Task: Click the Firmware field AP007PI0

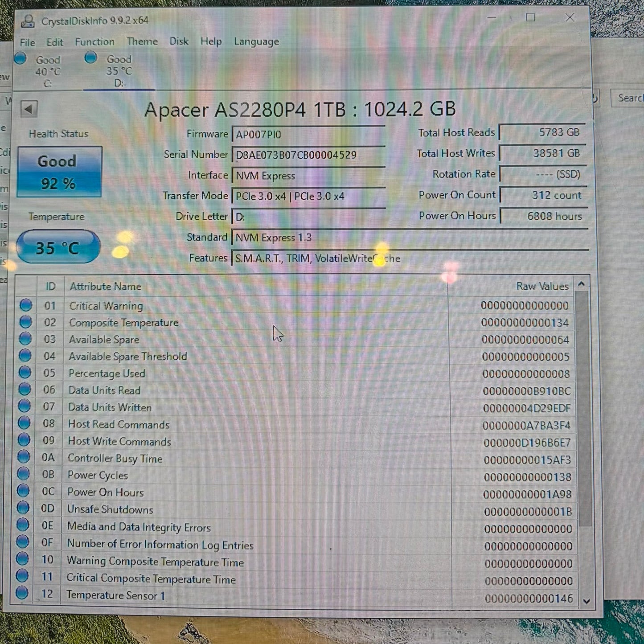Action: coord(308,134)
